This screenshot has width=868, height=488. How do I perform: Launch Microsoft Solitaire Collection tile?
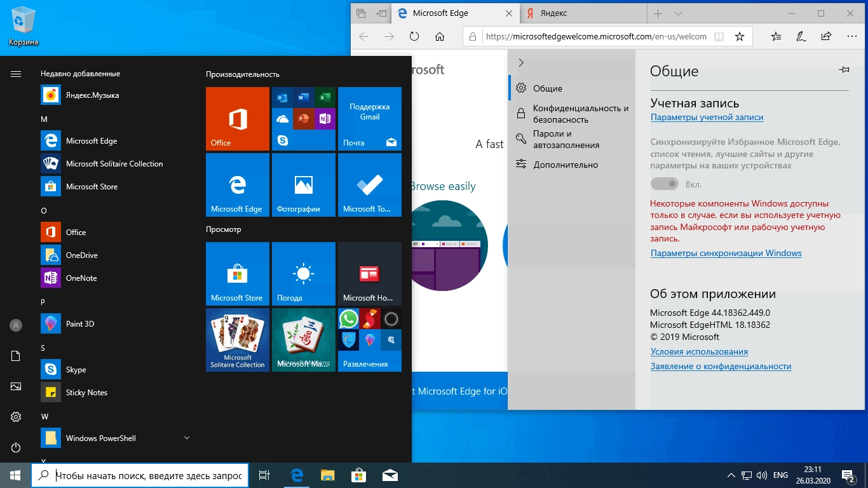[x=238, y=340]
